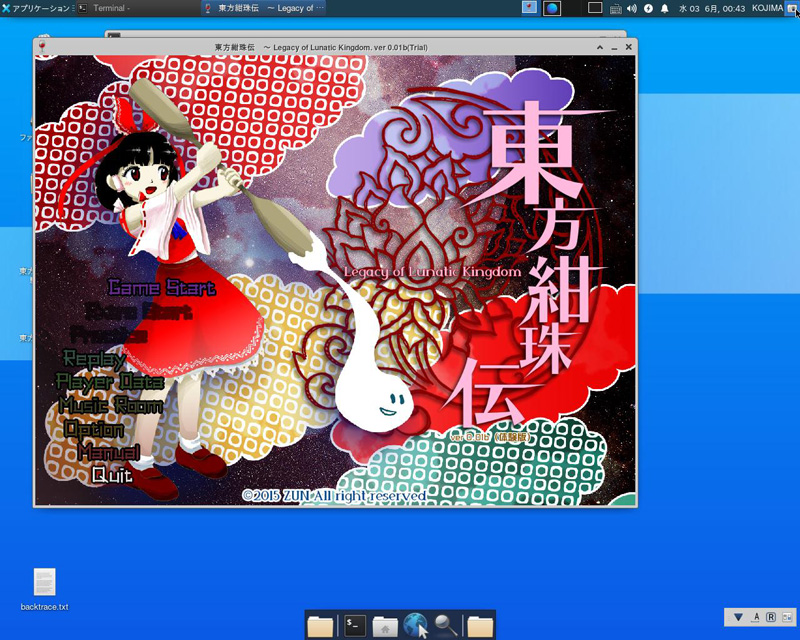800x640 pixels.
Task: Select Game Start in the title menu
Action: (x=162, y=287)
